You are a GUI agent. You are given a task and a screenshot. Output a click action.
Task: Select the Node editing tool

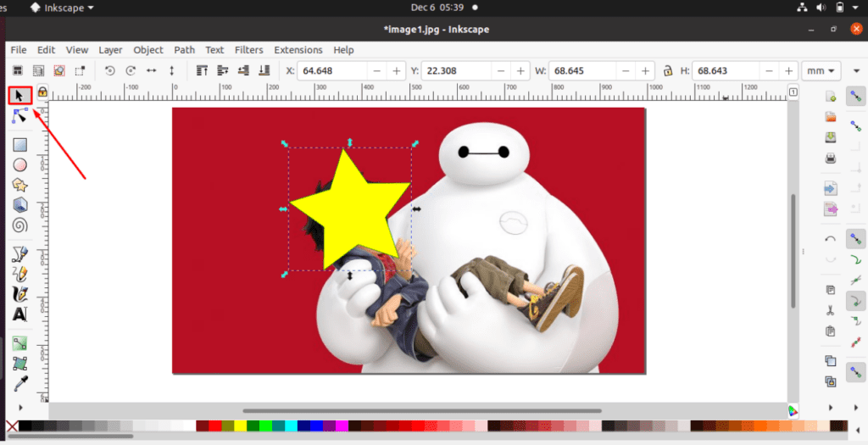click(19, 115)
